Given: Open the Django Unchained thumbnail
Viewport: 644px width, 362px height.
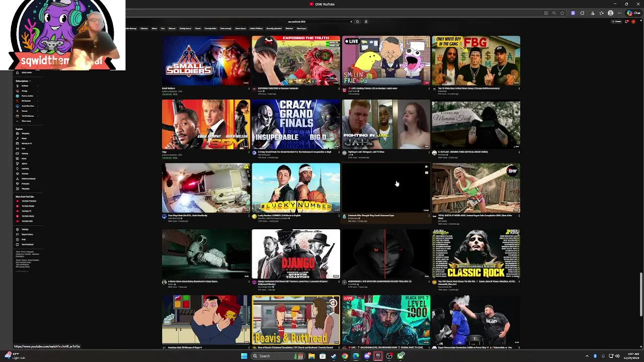Looking at the screenshot, I should [x=296, y=254].
